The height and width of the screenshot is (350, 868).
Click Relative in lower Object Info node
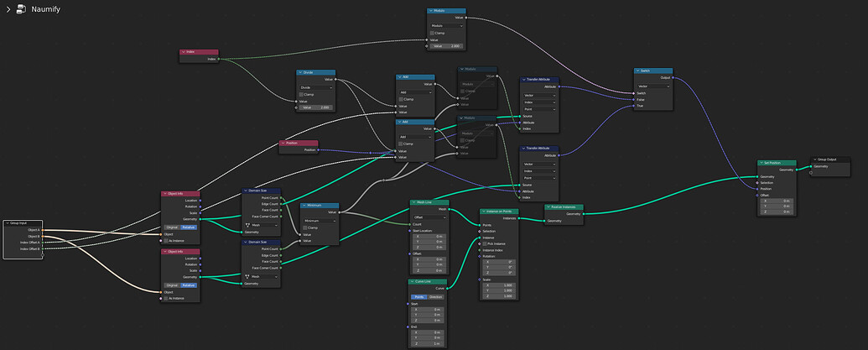[189, 285]
